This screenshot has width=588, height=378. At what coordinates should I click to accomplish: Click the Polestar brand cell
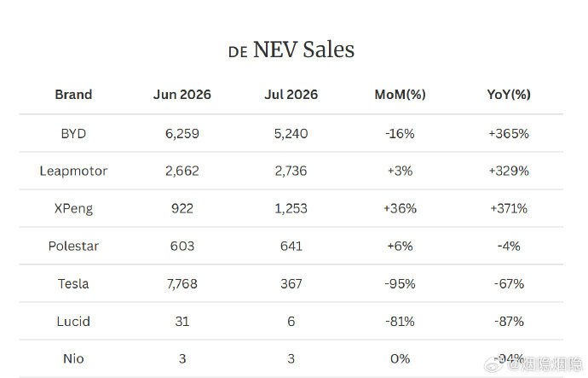[73, 247]
